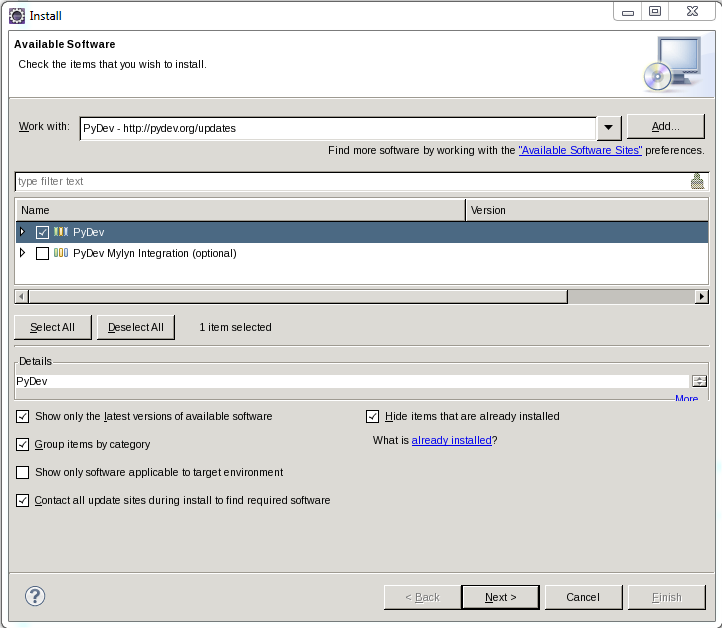Click the clear filter broom icon
Image resolution: width=722 pixels, height=628 pixels.
point(697,181)
